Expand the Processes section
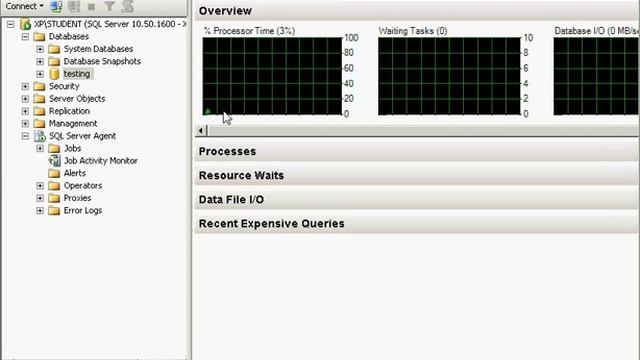 pos(417,151)
